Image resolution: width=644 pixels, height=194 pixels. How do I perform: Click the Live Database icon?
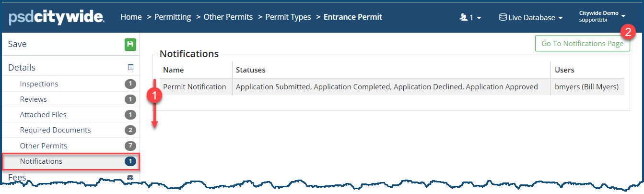coord(503,17)
